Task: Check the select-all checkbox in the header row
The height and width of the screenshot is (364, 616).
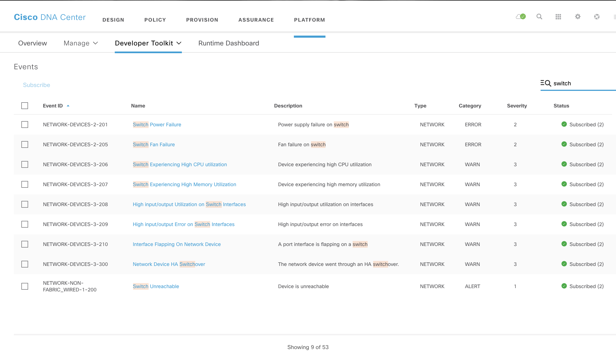Action: click(x=25, y=106)
